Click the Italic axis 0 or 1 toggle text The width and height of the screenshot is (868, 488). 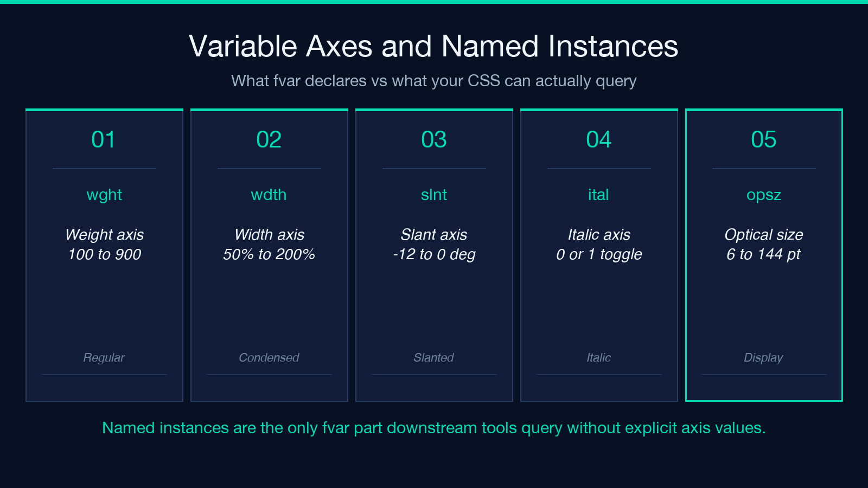(599, 244)
